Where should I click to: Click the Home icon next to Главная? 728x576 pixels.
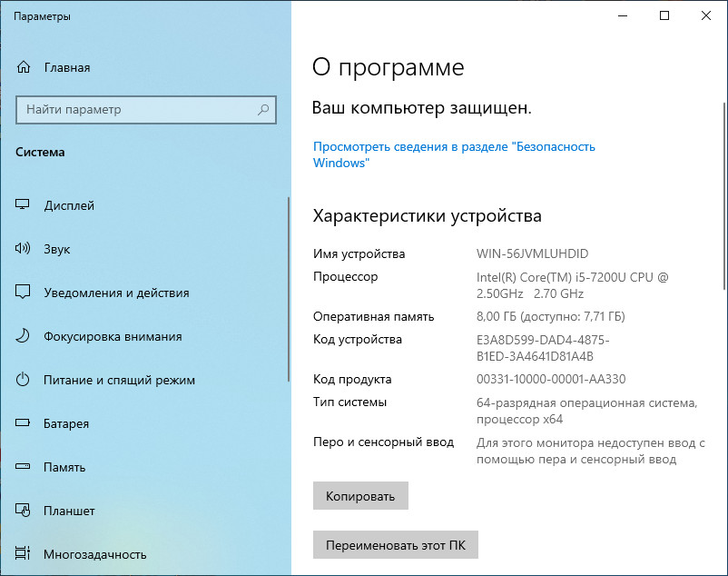24,67
